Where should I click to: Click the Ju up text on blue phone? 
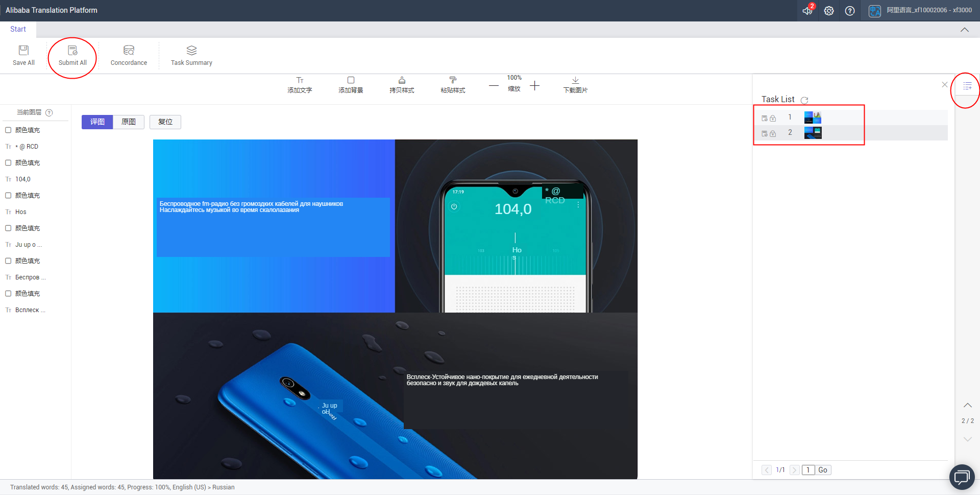tap(329, 406)
